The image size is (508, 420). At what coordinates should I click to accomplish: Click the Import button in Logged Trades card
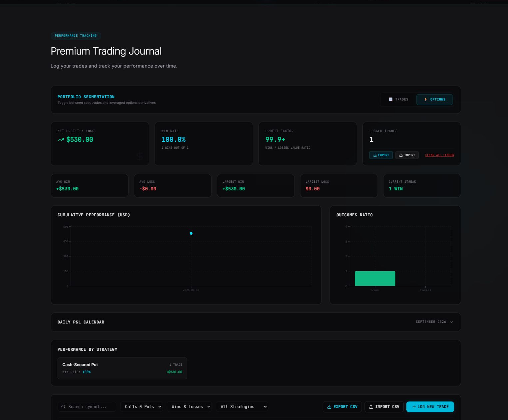[407, 155]
